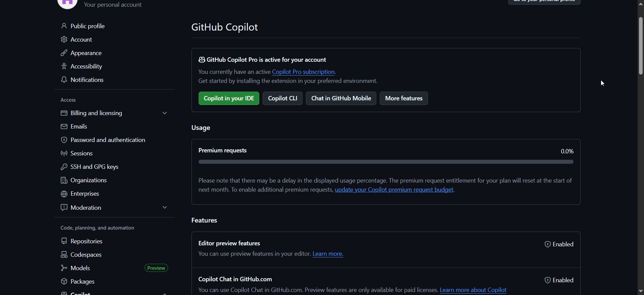Image resolution: width=644 pixels, height=295 pixels.
Task: Click the Accessibility figure icon
Action: [x=64, y=66]
